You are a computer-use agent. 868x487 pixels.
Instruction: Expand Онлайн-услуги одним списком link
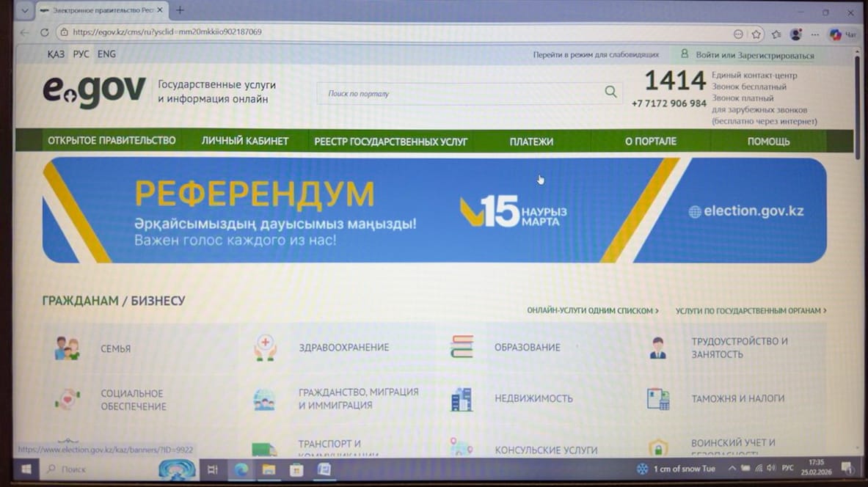(592, 311)
